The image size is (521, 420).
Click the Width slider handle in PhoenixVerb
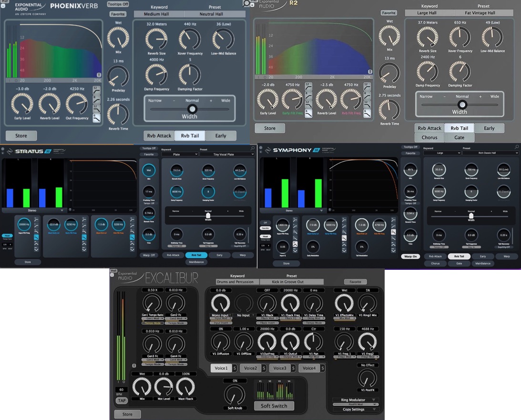192,109
